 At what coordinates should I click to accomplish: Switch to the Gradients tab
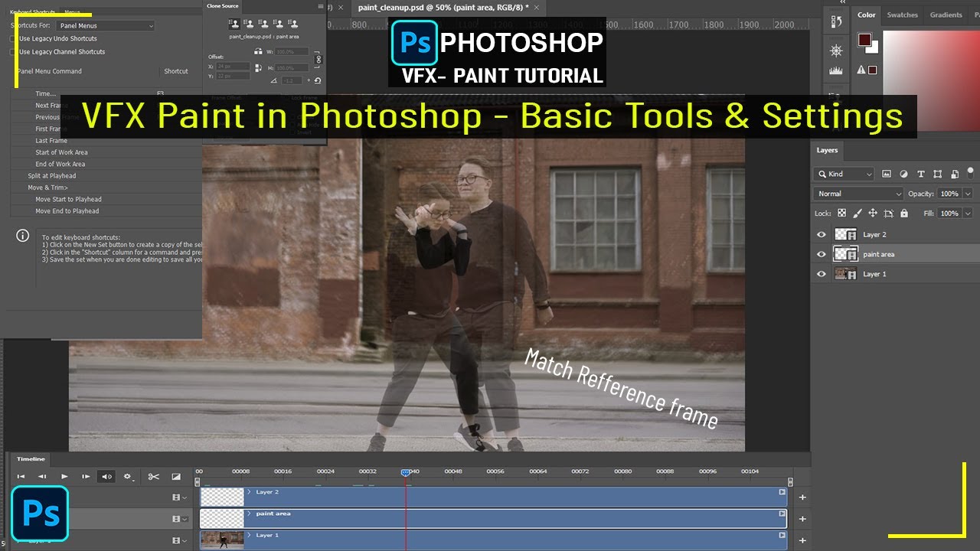tap(946, 15)
